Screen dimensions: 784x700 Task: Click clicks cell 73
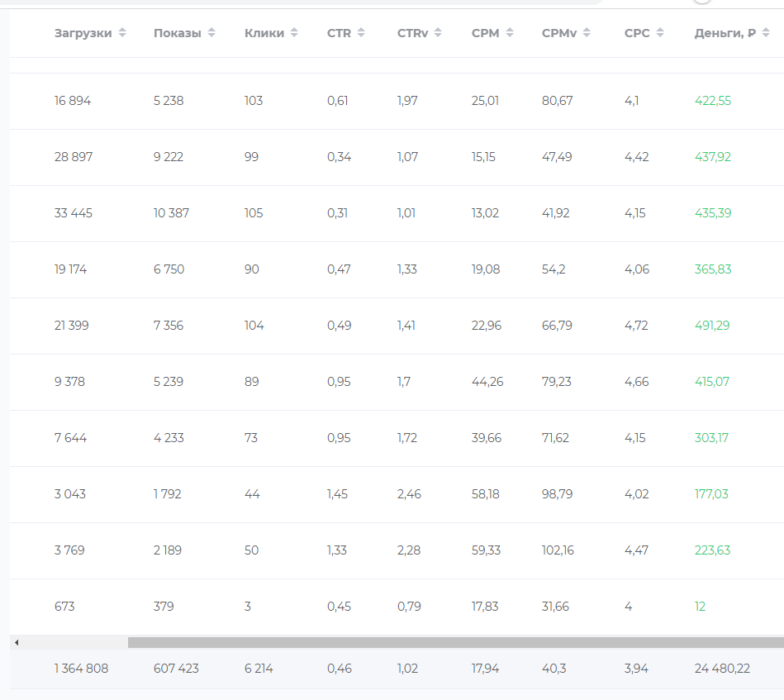tap(251, 438)
